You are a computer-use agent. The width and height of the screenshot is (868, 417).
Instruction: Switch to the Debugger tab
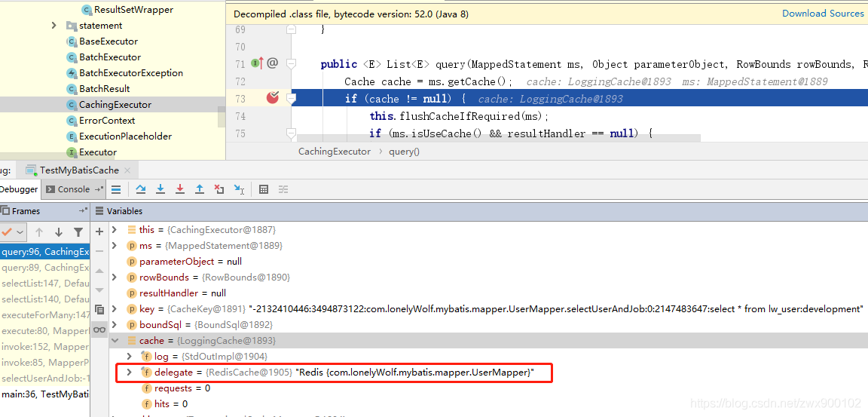pos(20,189)
